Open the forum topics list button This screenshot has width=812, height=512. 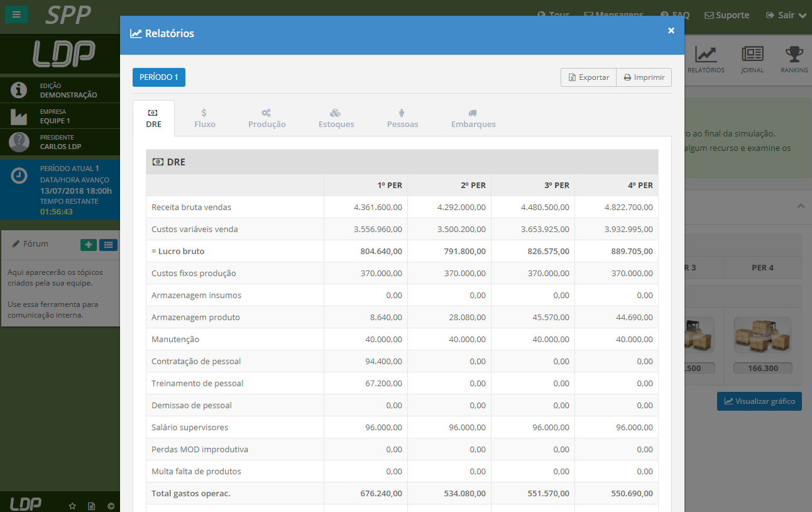click(109, 245)
